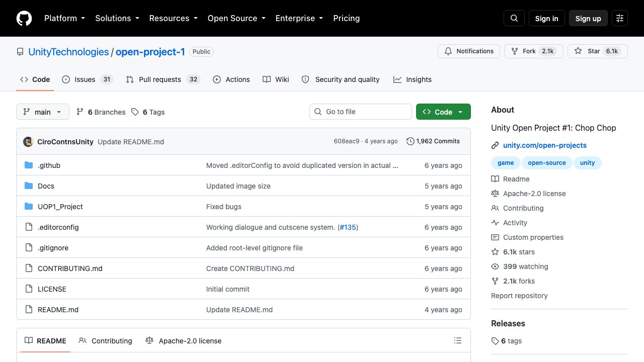Screen dimensions: 644x362
Task: Click the GitHub logo icon
Action: click(x=24, y=18)
